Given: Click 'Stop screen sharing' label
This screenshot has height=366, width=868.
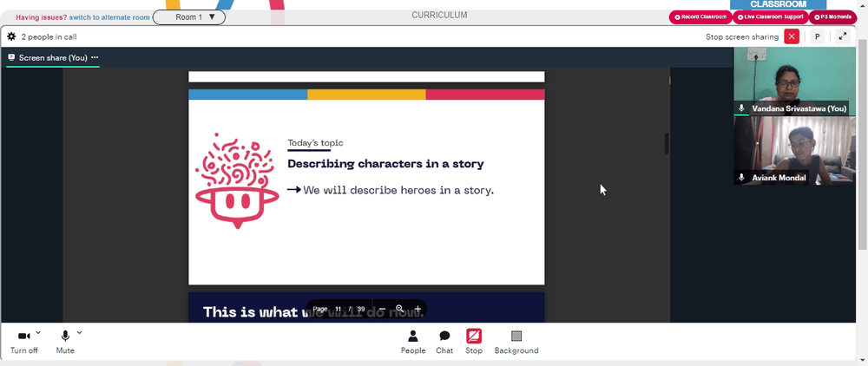Looking at the screenshot, I should pyautogui.click(x=742, y=37).
